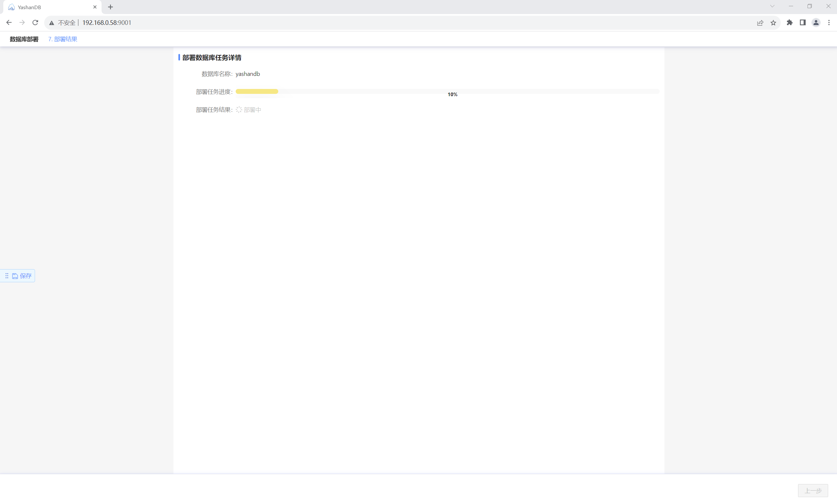This screenshot has height=504, width=837.
Task: Click the share page icon
Action: 760,23
